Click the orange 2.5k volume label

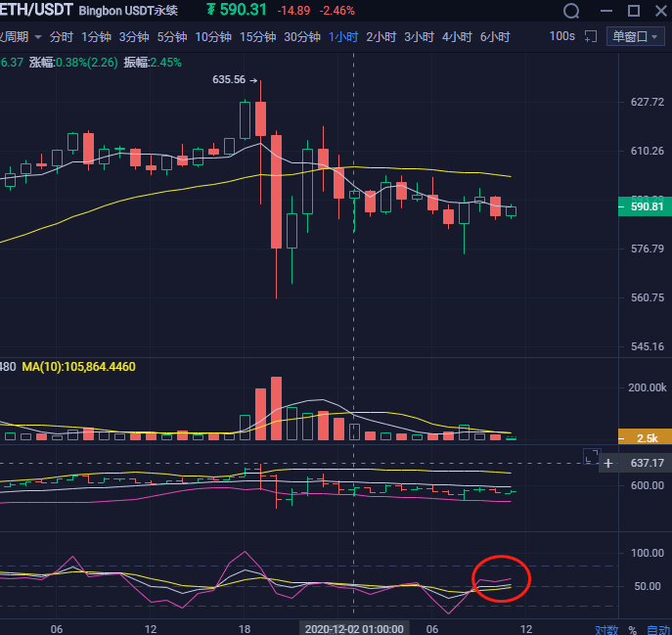pyautogui.click(x=645, y=436)
